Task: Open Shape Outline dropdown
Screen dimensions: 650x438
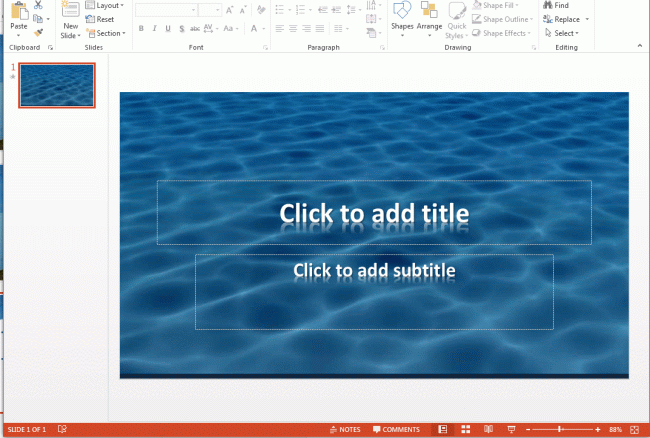Action: click(x=503, y=19)
